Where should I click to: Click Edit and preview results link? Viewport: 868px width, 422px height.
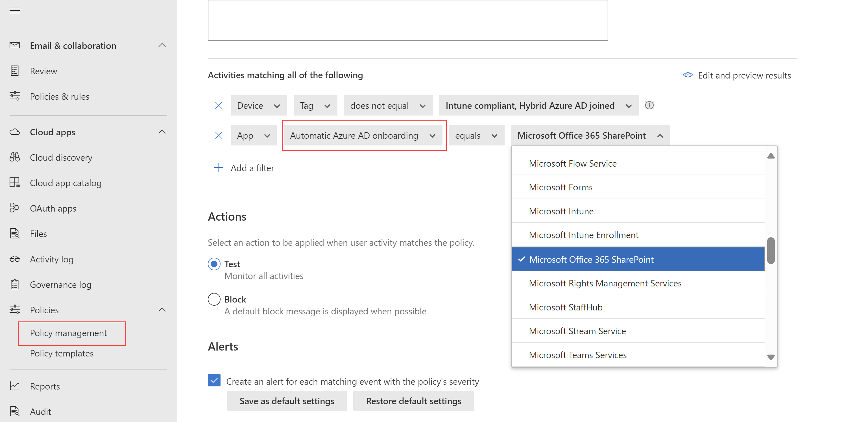pyautogui.click(x=742, y=75)
